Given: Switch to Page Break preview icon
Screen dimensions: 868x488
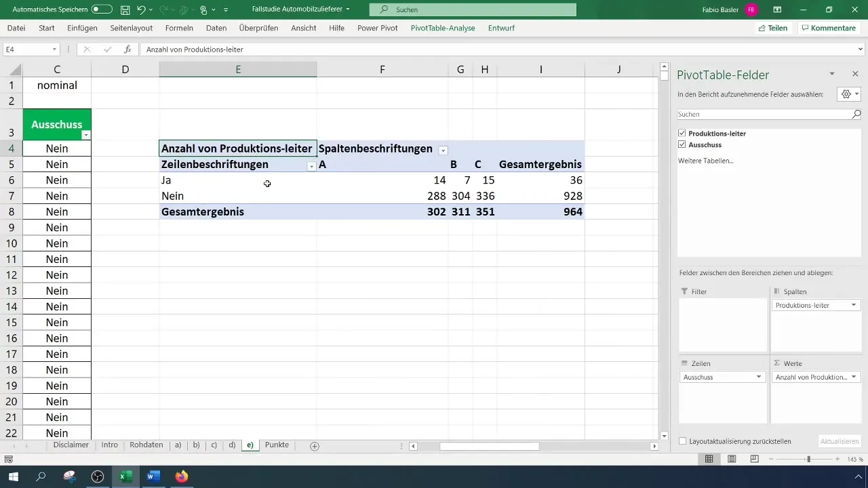Looking at the screenshot, I should tap(754, 459).
